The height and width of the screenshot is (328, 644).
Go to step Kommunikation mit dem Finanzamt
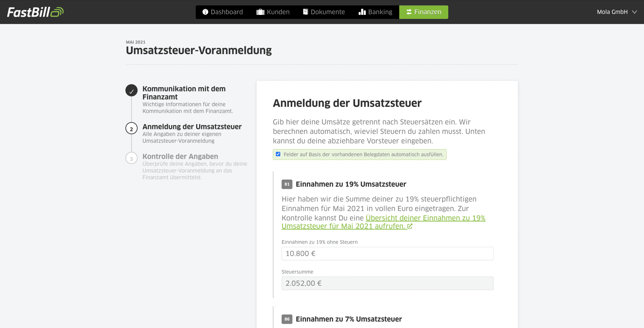tap(184, 93)
